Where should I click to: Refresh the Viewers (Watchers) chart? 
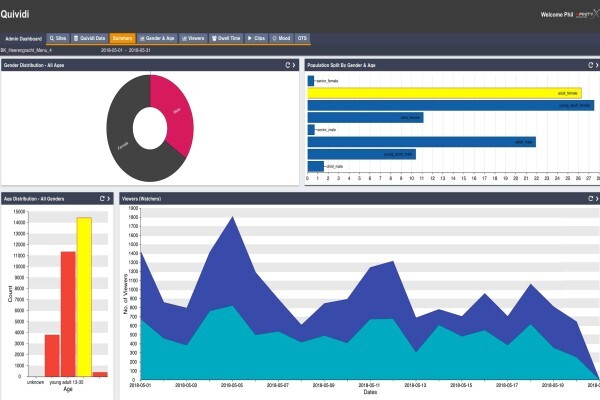590,199
